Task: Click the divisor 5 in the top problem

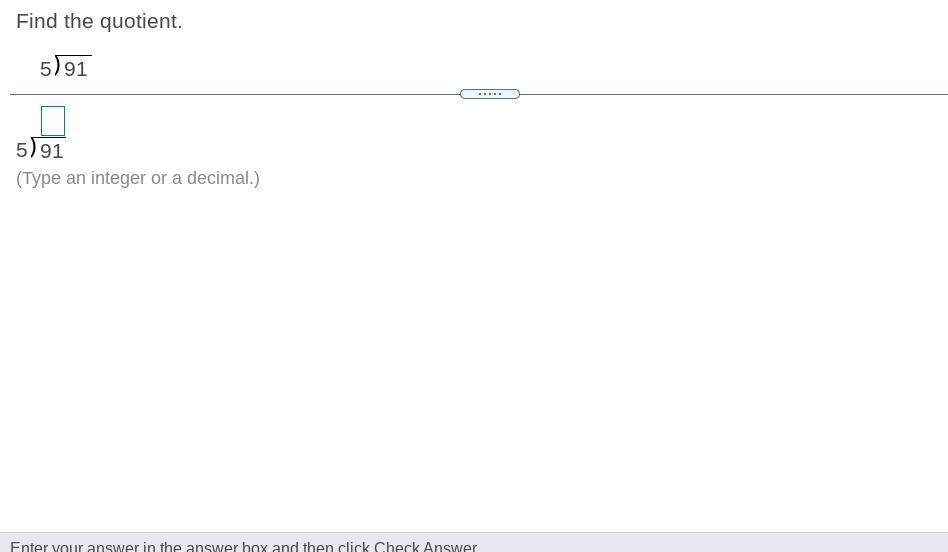Action: [x=45, y=70]
